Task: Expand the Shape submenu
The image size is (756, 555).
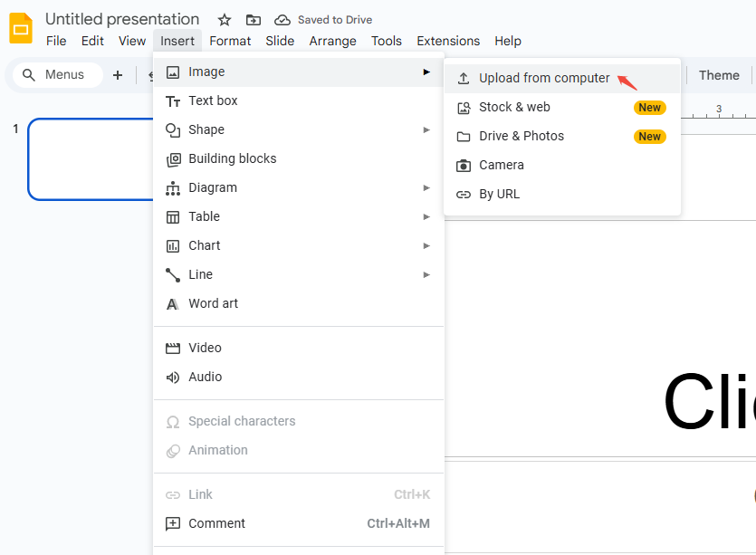Action: [x=426, y=130]
